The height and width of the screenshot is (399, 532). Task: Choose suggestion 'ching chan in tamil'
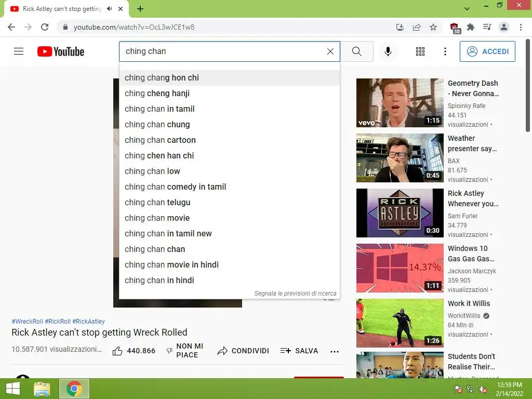229,109
